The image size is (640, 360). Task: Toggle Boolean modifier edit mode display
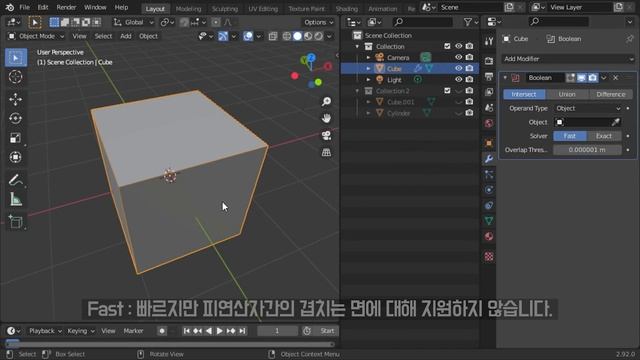[570, 78]
